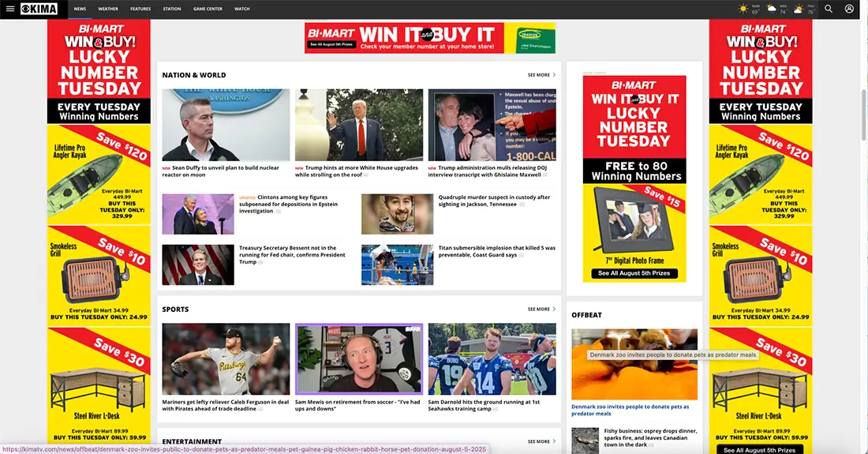Click the Sam Mewis headset video thumbnail
868x454 pixels.
pos(359,358)
